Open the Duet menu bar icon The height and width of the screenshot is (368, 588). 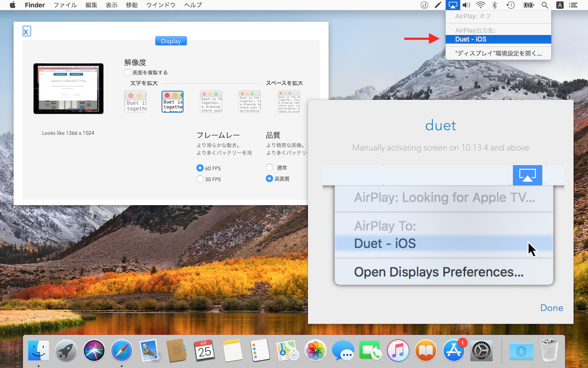click(425, 5)
